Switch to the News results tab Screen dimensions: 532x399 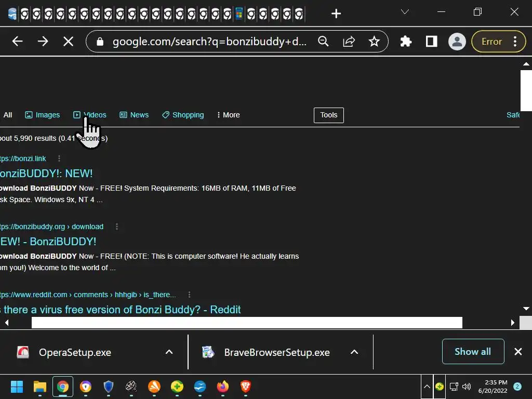tap(134, 115)
